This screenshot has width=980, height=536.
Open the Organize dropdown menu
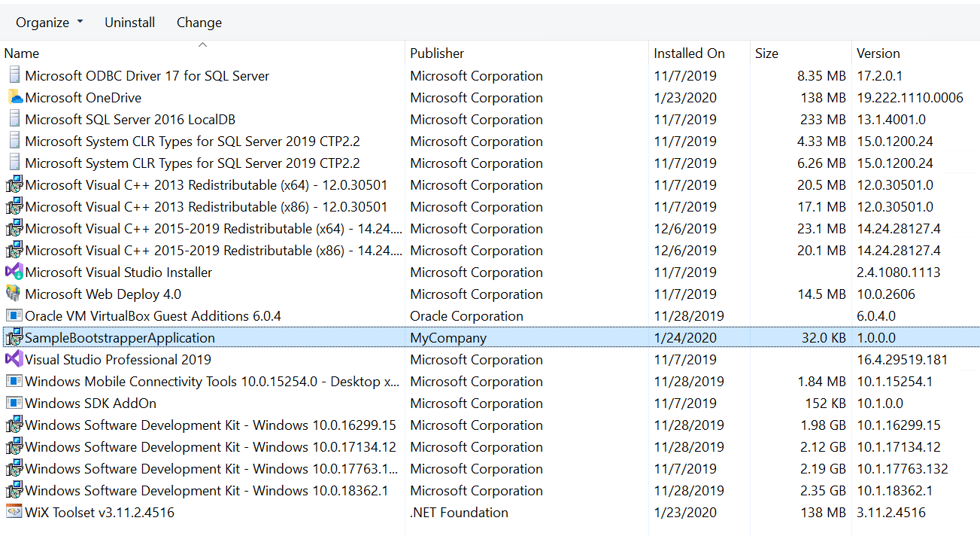coord(50,23)
